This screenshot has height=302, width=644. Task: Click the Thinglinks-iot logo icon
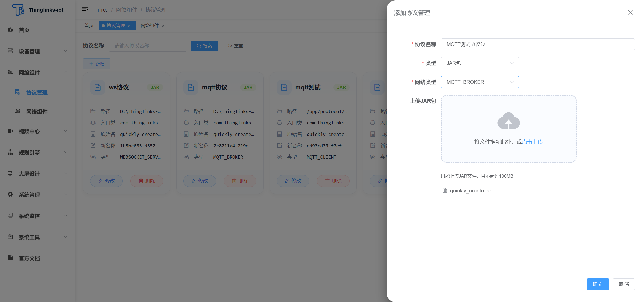pyautogui.click(x=18, y=10)
